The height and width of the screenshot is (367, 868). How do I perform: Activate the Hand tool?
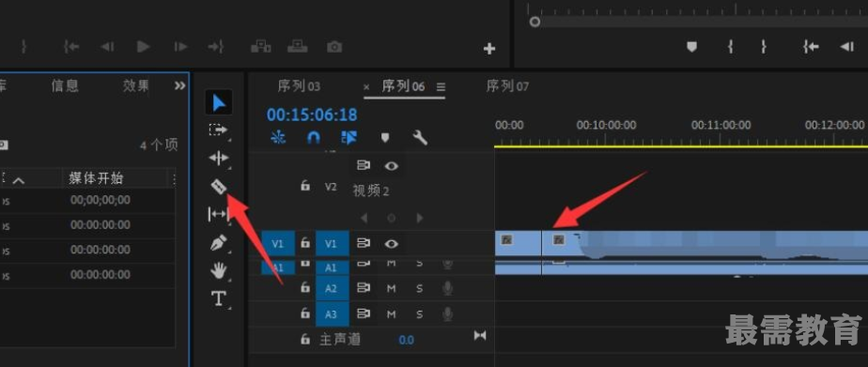tap(219, 270)
